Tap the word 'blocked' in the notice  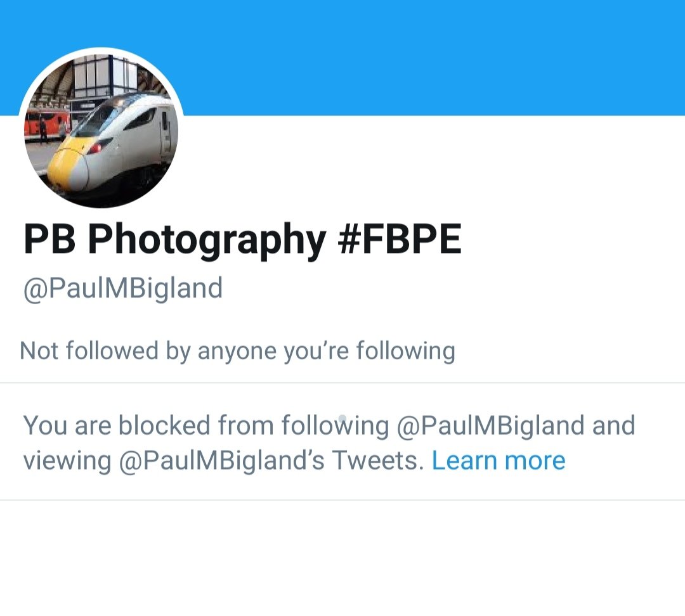click(x=164, y=426)
